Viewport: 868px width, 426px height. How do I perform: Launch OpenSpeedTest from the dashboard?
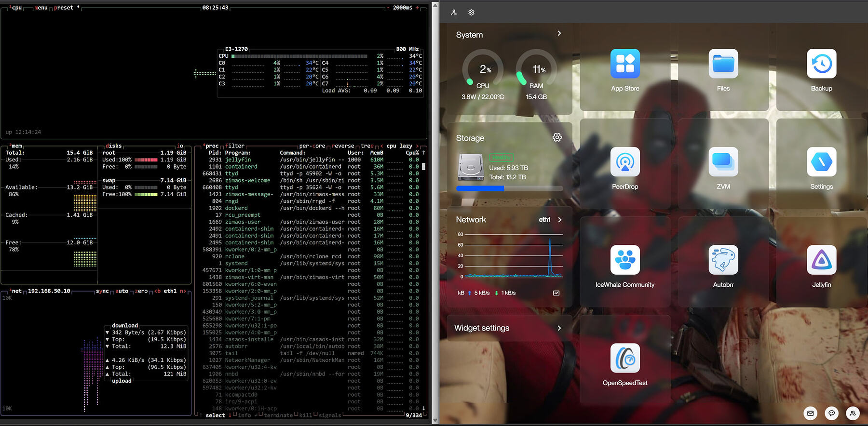[625, 358]
